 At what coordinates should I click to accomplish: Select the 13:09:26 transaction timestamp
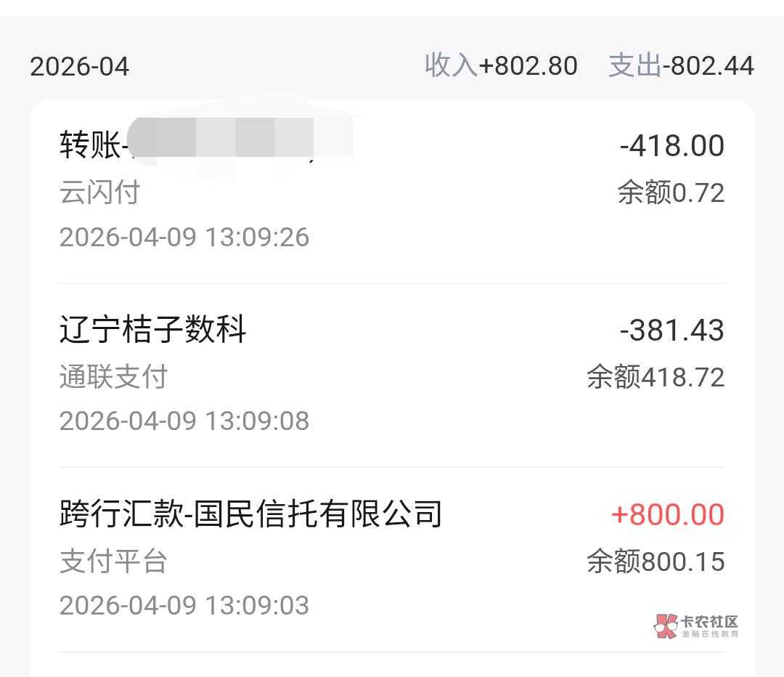point(184,238)
